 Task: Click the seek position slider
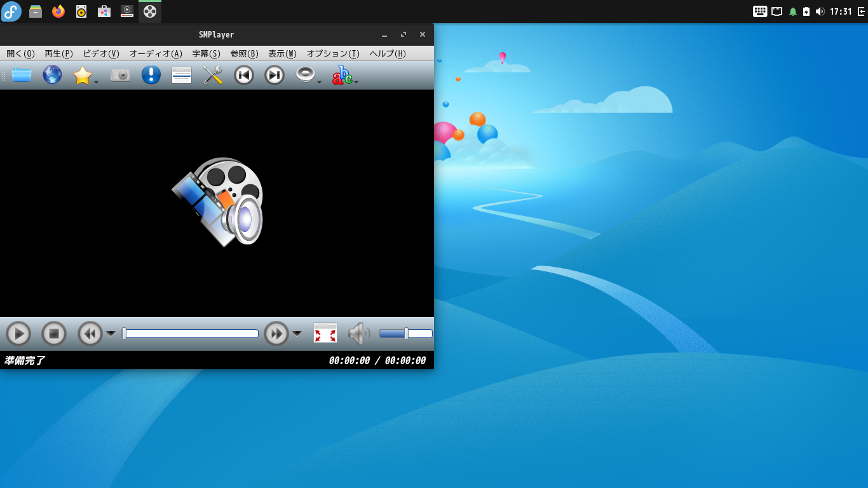pos(190,334)
